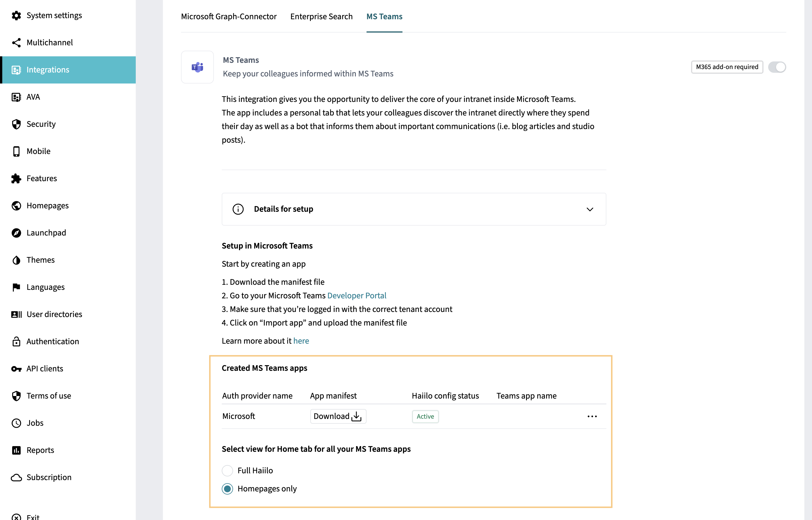Screen dimensions: 812x520
Task: Click the User directories contact icon
Action: (16, 314)
